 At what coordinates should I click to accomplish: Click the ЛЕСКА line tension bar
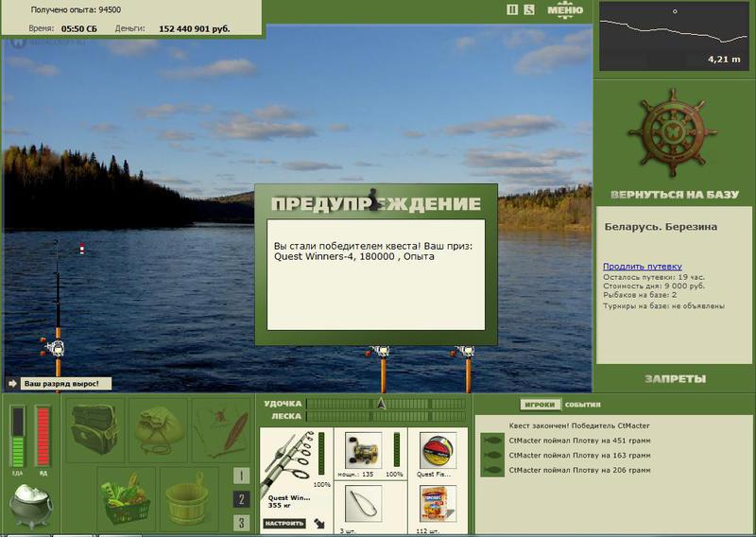386,416
